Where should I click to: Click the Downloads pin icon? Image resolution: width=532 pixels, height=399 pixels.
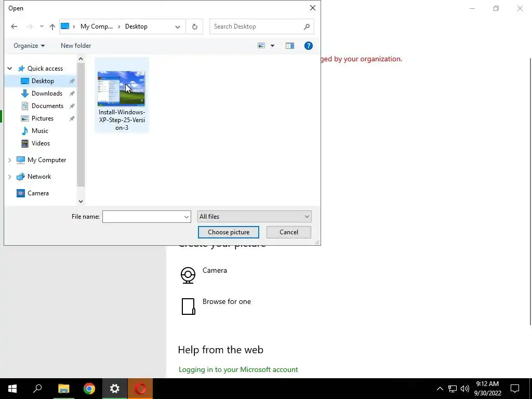pos(72,94)
